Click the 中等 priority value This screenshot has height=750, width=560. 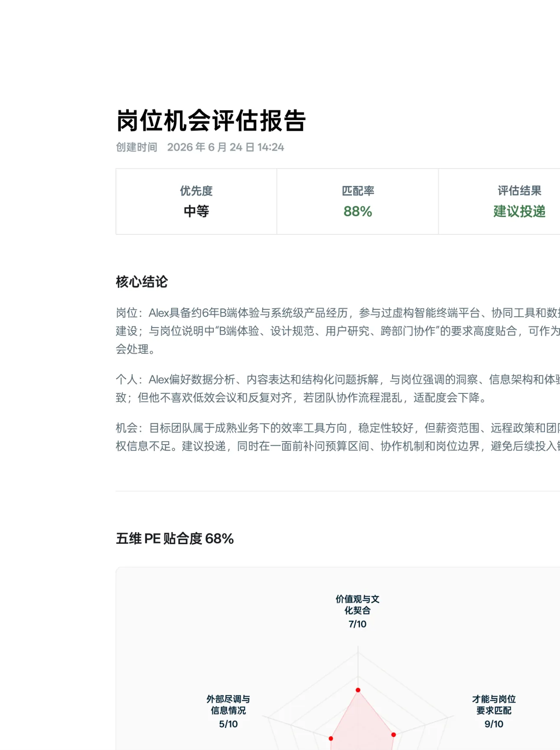click(x=196, y=211)
